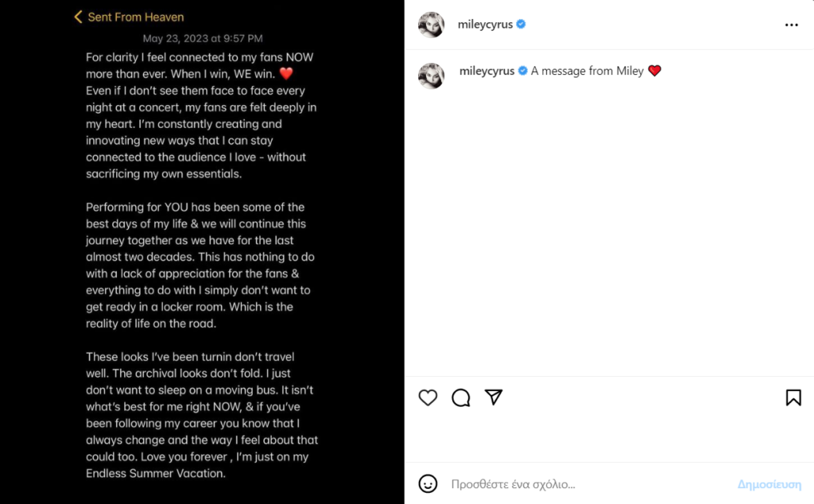Image resolution: width=814 pixels, height=504 pixels.
Task: Open the three-dot more options menu
Action: click(791, 25)
